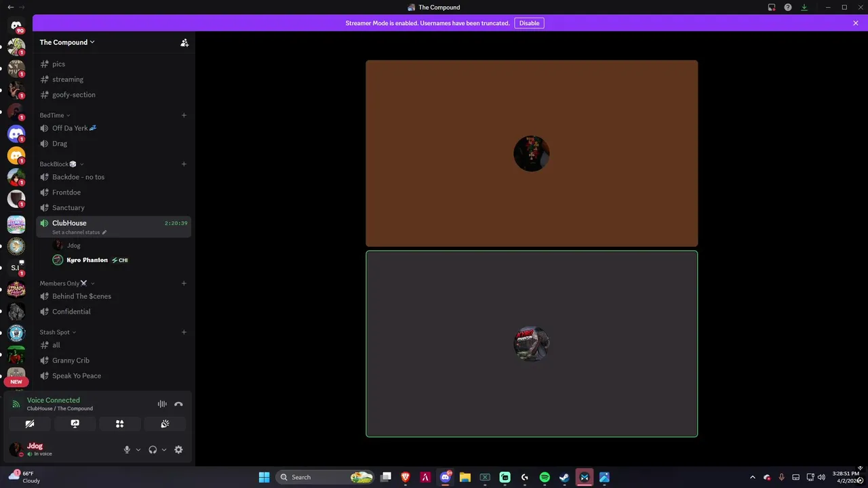Viewport: 868px width, 488px height.
Task: Open the S.I server in sidebar
Action: [16, 268]
